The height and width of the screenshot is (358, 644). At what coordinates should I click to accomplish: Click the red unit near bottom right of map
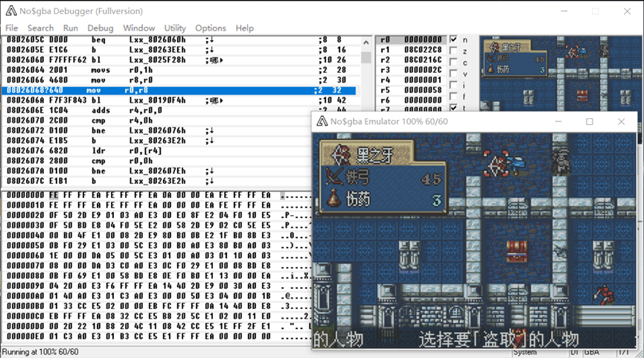click(602, 295)
